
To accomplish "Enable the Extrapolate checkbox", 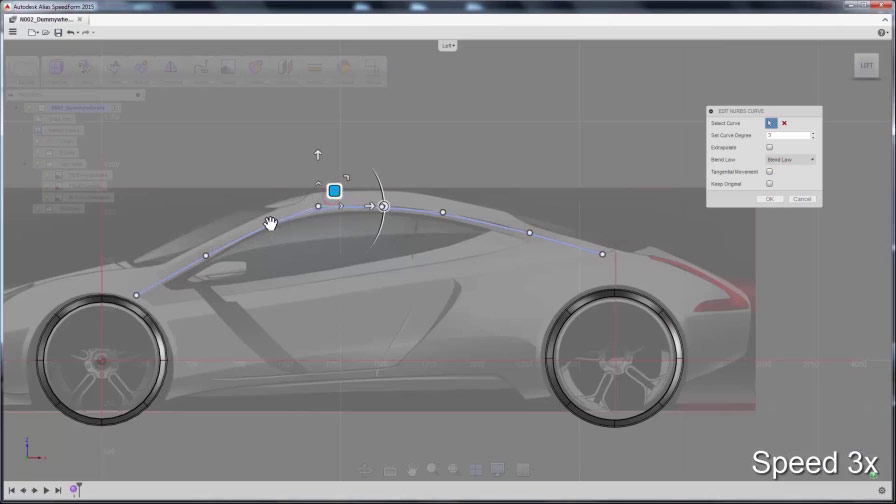I will pyautogui.click(x=769, y=147).
